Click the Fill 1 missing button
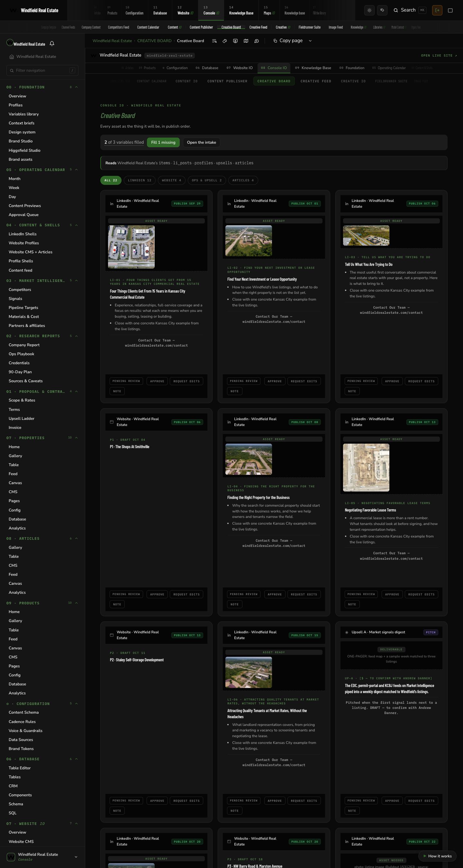Viewport: 463px width, 868px height. tap(163, 142)
